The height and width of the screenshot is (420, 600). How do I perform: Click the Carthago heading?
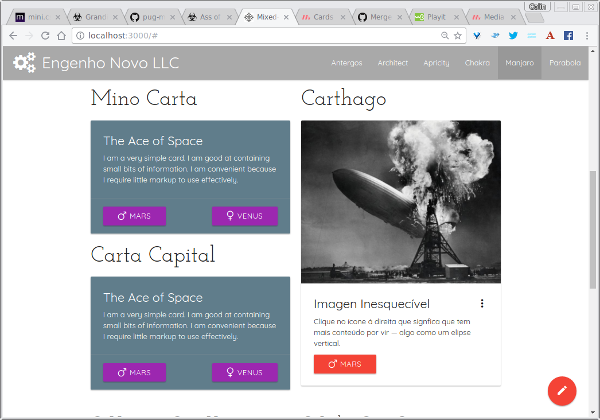(344, 99)
